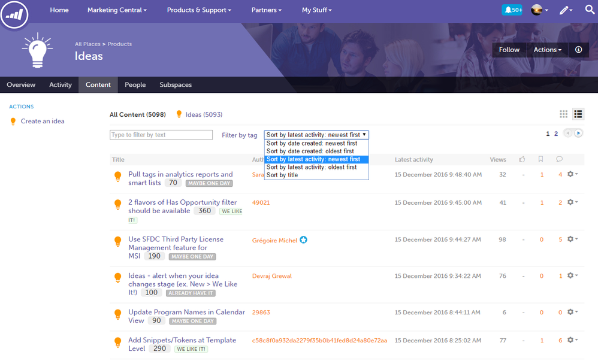Open Filter by tag link
598x364 pixels.
coord(240,135)
